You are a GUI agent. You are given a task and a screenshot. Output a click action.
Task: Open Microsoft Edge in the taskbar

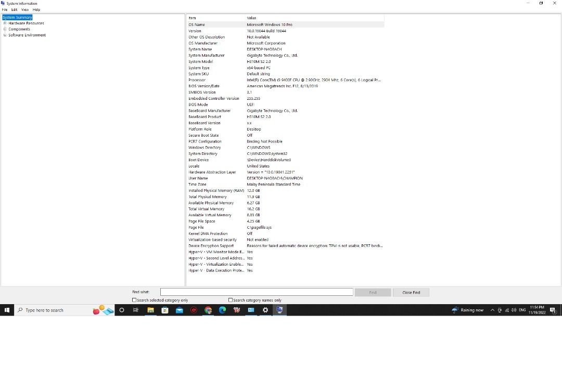[x=222, y=310]
